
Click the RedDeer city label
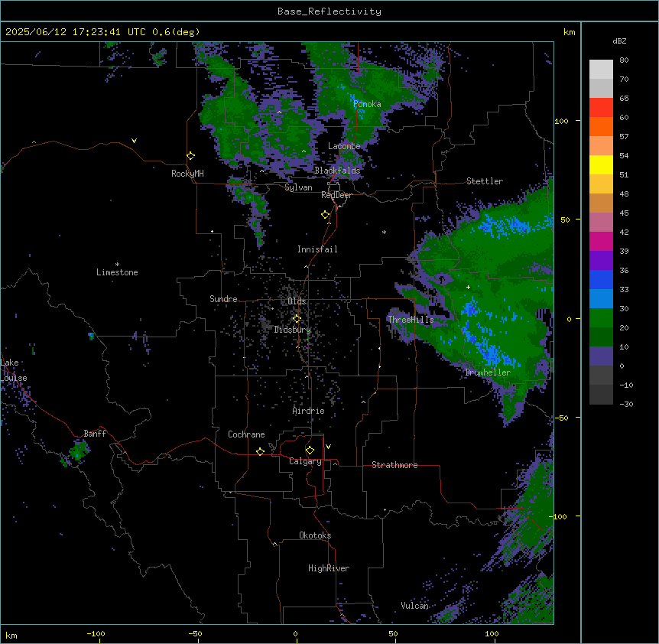click(x=336, y=195)
